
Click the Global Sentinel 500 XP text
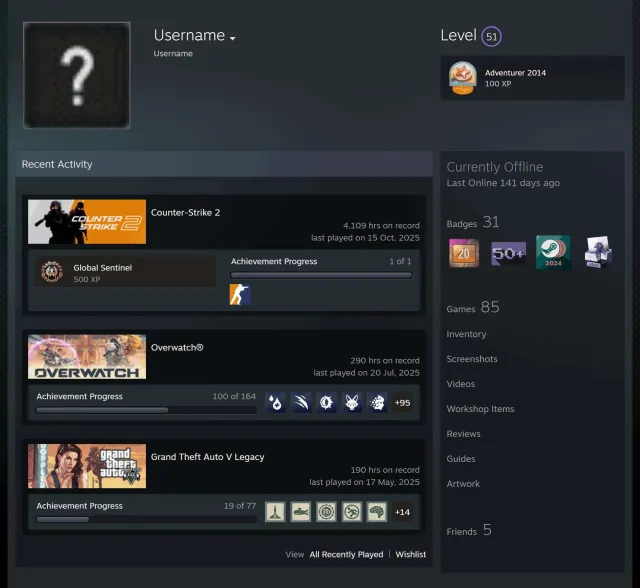coord(102,273)
